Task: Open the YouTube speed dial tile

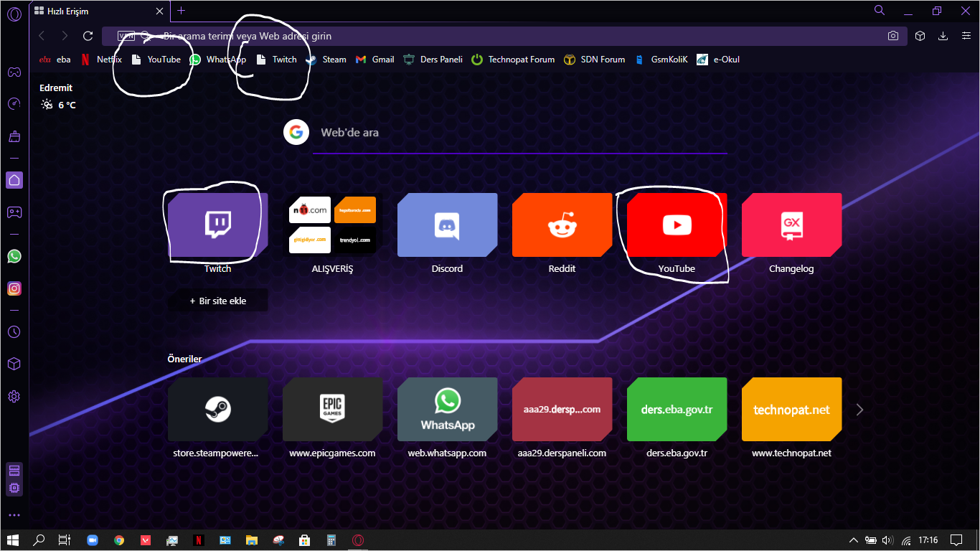Action: click(677, 225)
